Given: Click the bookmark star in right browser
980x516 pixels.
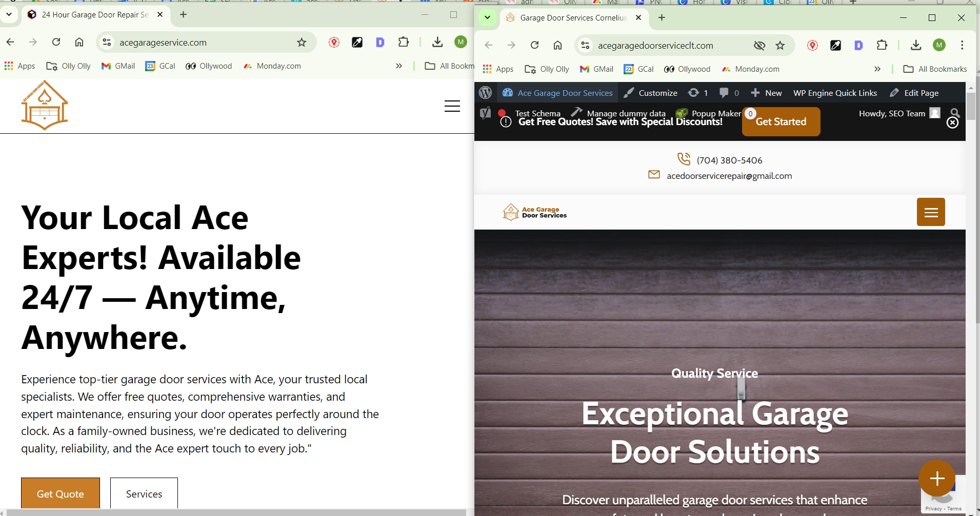Looking at the screenshot, I should (780, 46).
